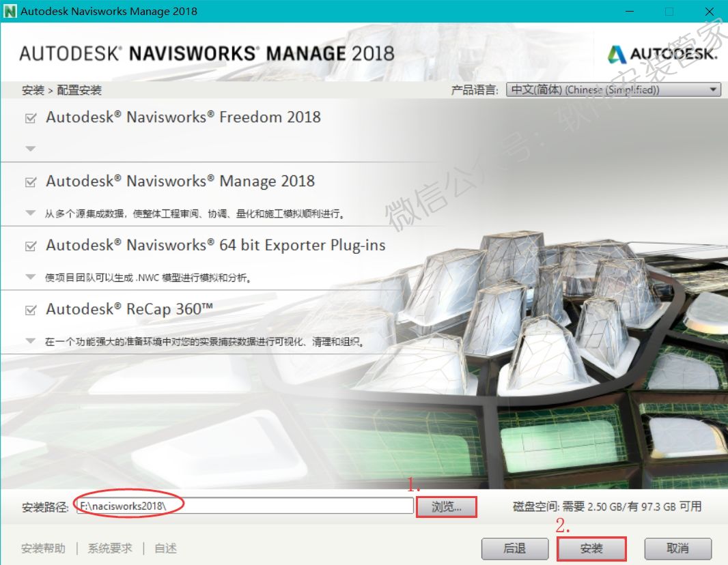Expand Navisworks Freedom 2018 settings arrow
728x565 pixels.
coord(30,148)
